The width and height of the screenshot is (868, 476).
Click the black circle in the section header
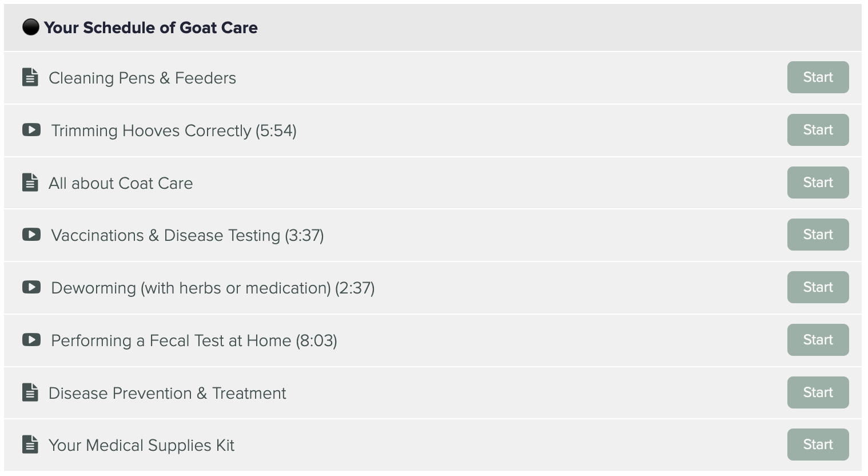(31, 27)
